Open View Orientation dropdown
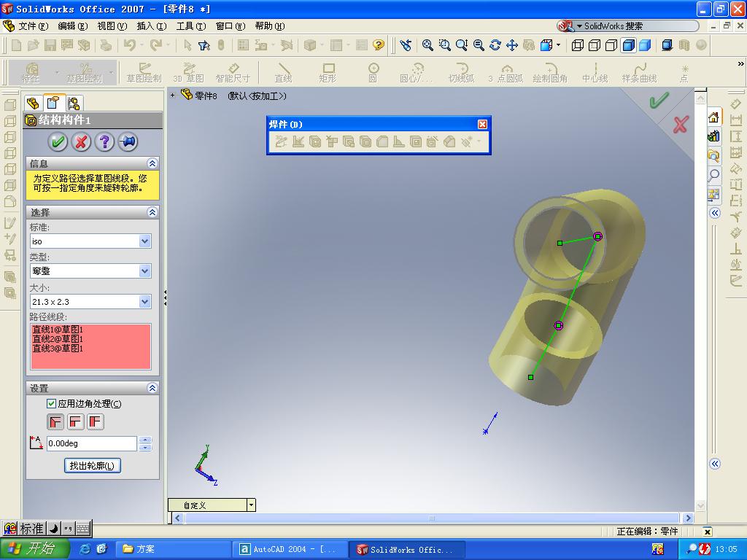Image resolution: width=747 pixels, height=560 pixels. (559, 46)
